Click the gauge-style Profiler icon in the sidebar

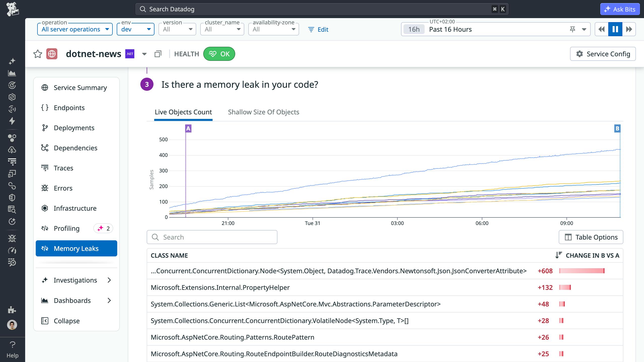(12, 250)
